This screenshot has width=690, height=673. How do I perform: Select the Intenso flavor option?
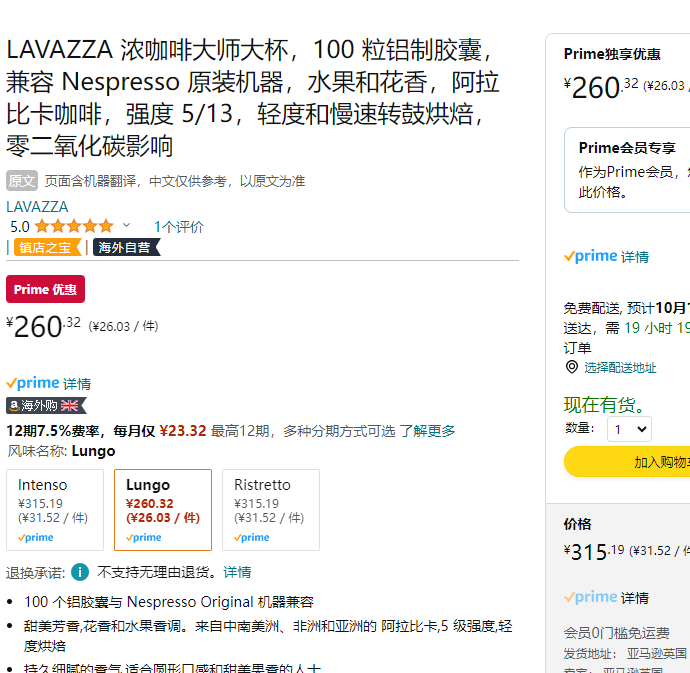(x=55, y=510)
